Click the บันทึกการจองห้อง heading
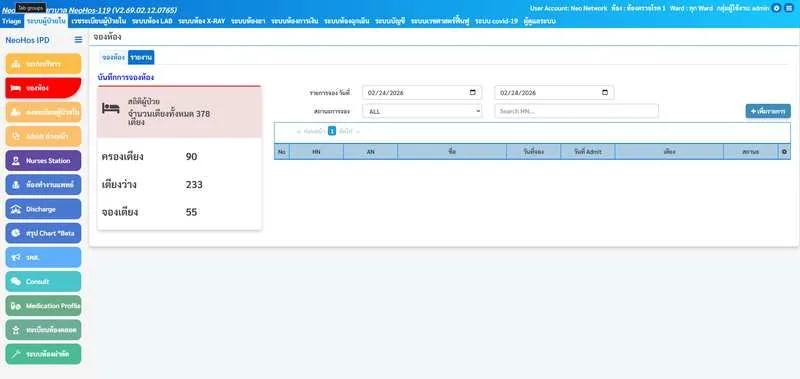Viewport: 800px width, 379px height. 126,78
